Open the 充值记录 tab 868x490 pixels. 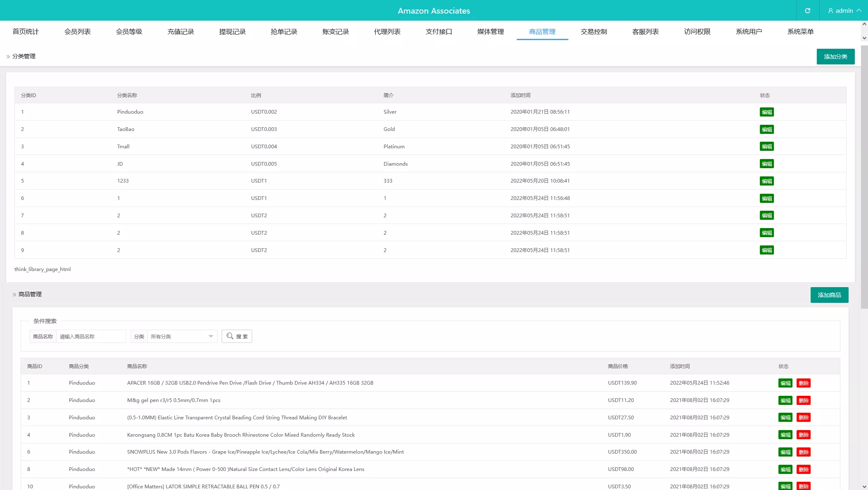[180, 32]
